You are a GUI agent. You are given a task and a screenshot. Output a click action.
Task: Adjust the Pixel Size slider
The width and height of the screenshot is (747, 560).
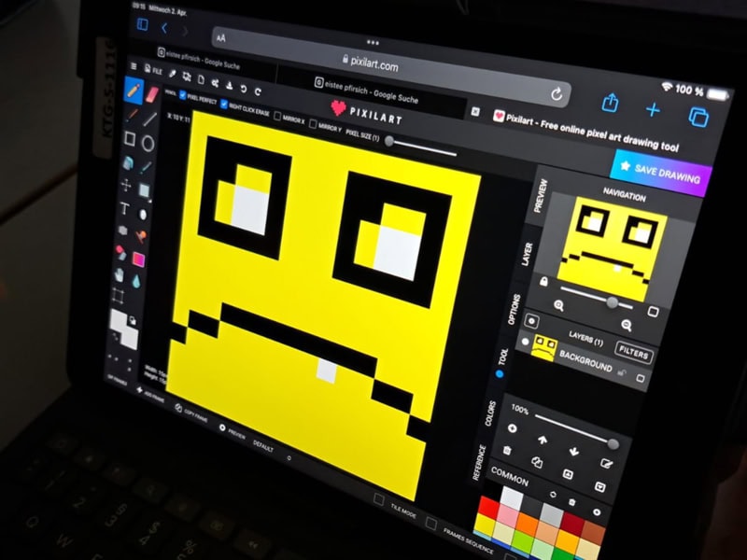[389, 141]
